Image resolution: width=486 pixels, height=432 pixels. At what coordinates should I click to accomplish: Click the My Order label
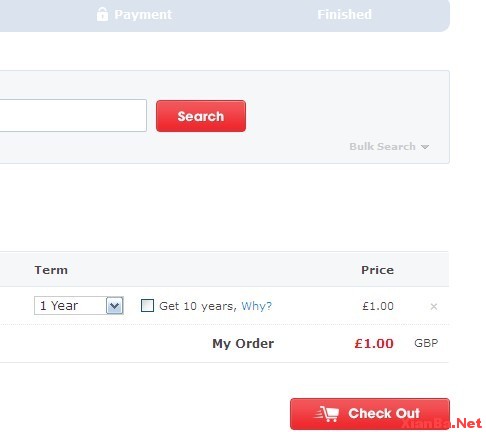point(243,344)
